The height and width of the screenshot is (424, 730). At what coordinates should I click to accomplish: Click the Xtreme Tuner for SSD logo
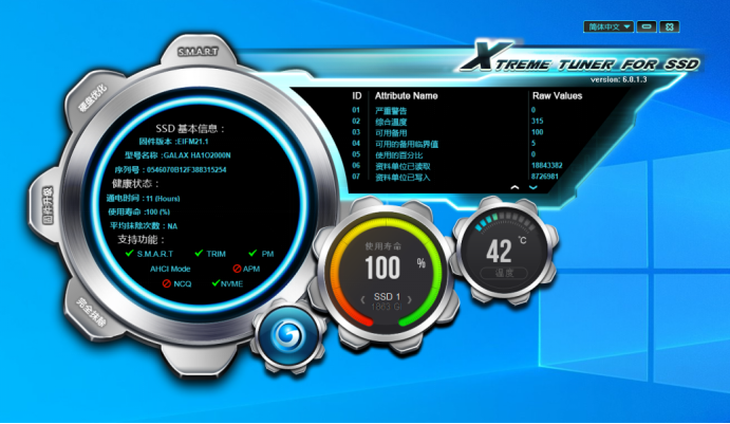coord(580,58)
